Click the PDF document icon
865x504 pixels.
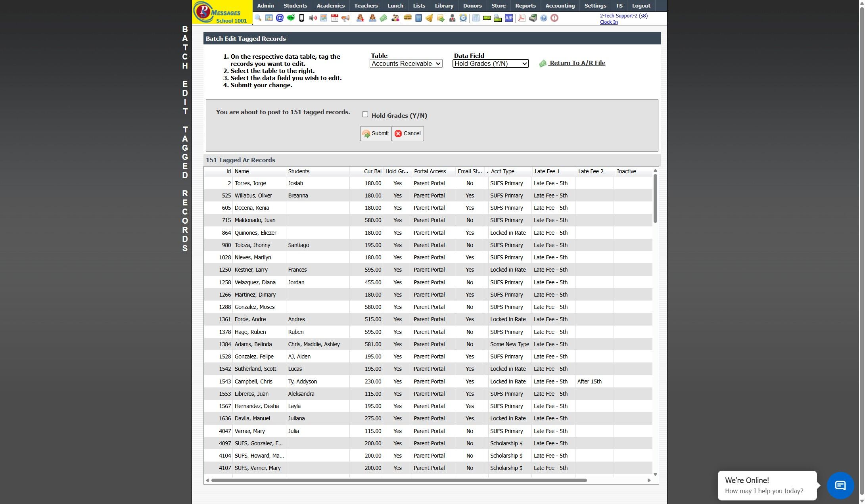click(522, 18)
